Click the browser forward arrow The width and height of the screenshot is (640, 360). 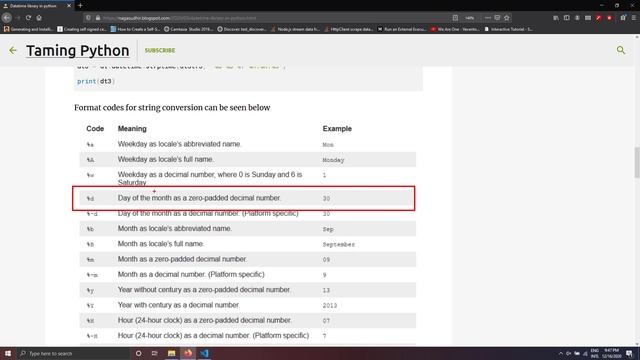[18, 18]
